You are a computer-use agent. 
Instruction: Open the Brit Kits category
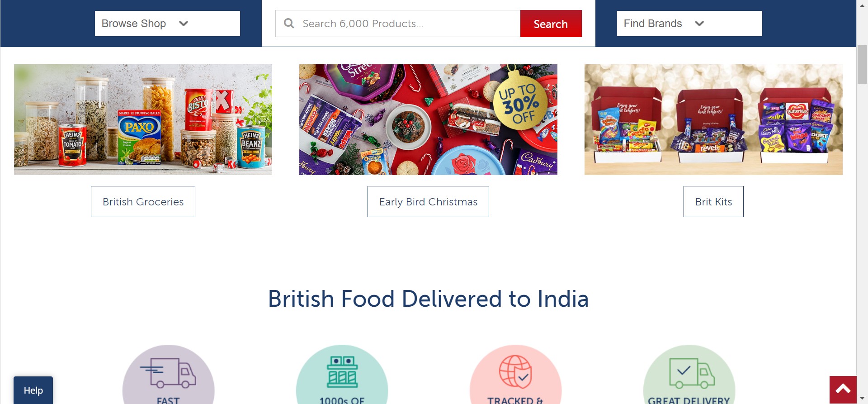(x=713, y=202)
